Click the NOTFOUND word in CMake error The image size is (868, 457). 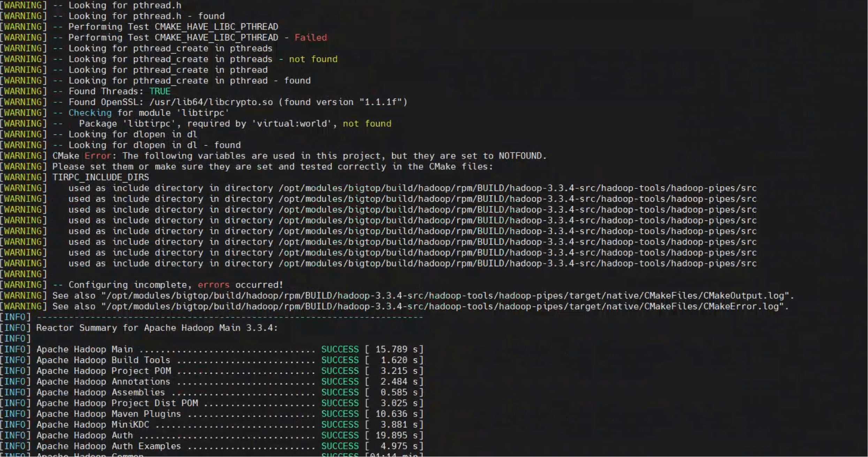520,156
